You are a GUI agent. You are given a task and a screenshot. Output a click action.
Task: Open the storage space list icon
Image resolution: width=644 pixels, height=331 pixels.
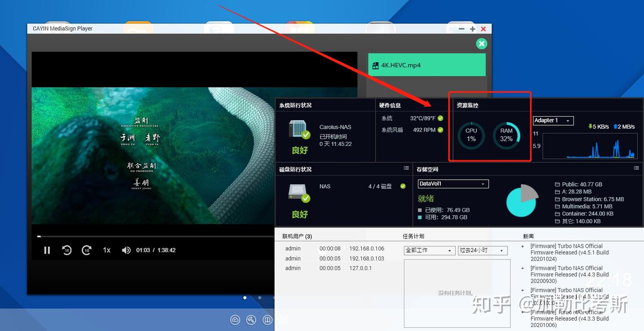pyautogui.click(x=636, y=168)
